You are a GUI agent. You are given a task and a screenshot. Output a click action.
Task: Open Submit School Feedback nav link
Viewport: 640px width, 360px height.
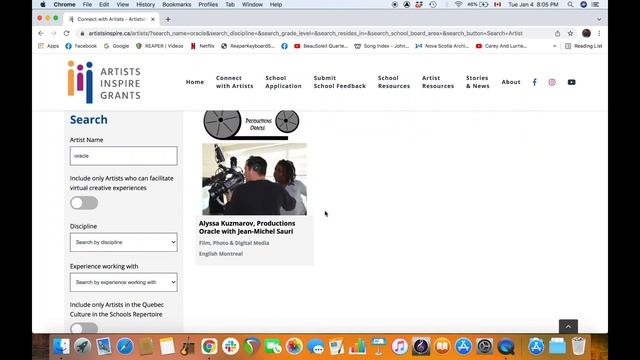[340, 82]
